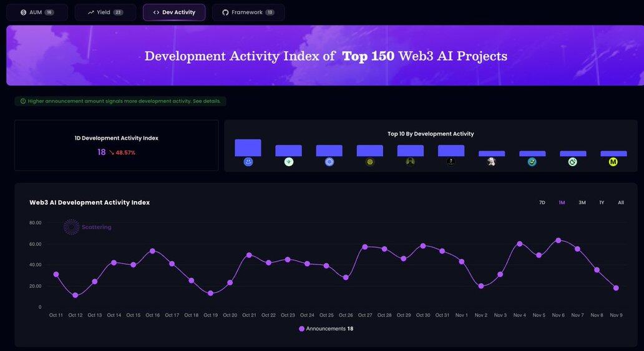Viewport: 644px width, 351px height.
Task: Click the blue dotted ring project icon
Action: pos(329,162)
